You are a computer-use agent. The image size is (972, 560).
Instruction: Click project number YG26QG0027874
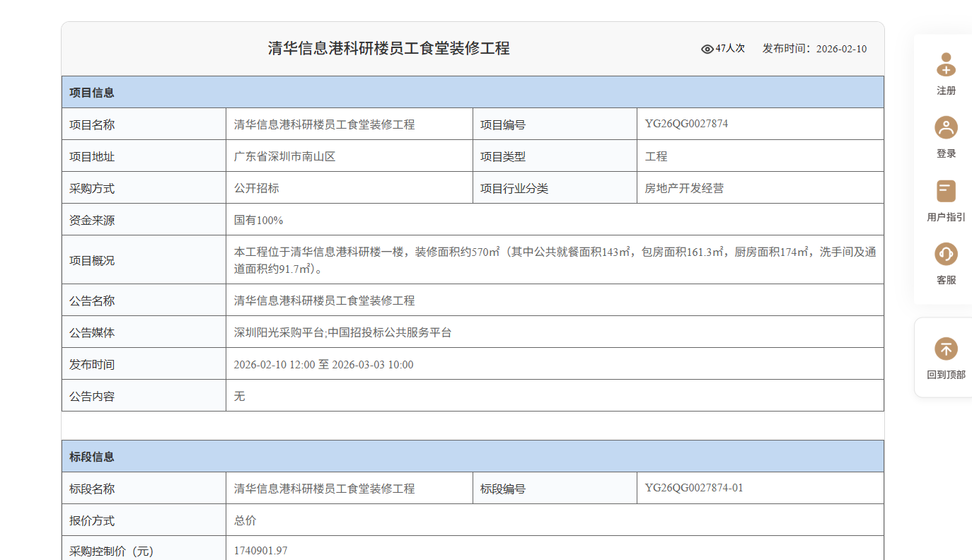(x=686, y=124)
